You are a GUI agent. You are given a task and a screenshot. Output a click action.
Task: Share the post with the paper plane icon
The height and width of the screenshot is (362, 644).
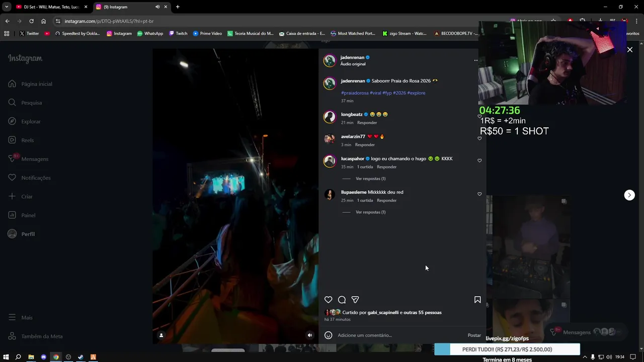[355, 300]
